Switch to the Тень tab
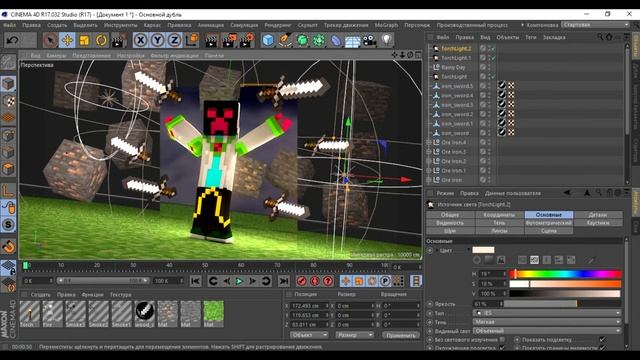 pyautogui.click(x=499, y=223)
